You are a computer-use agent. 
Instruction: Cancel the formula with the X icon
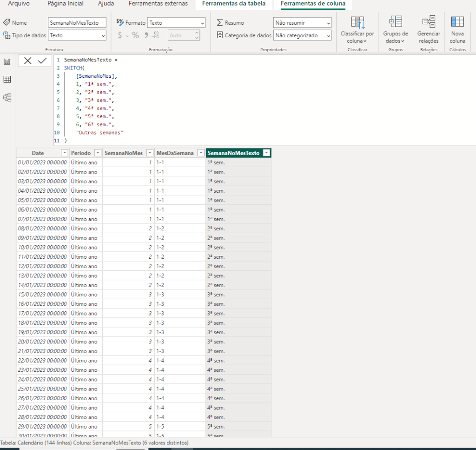click(x=28, y=61)
